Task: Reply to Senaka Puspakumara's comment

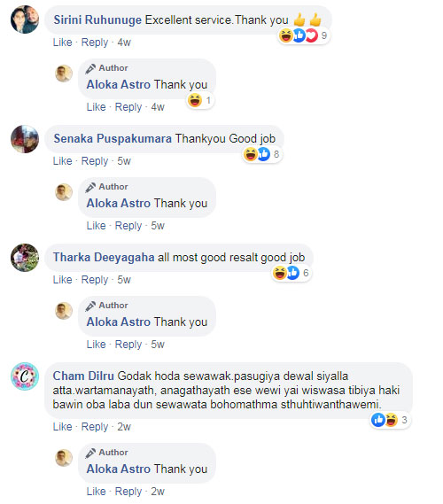Action: coord(95,160)
